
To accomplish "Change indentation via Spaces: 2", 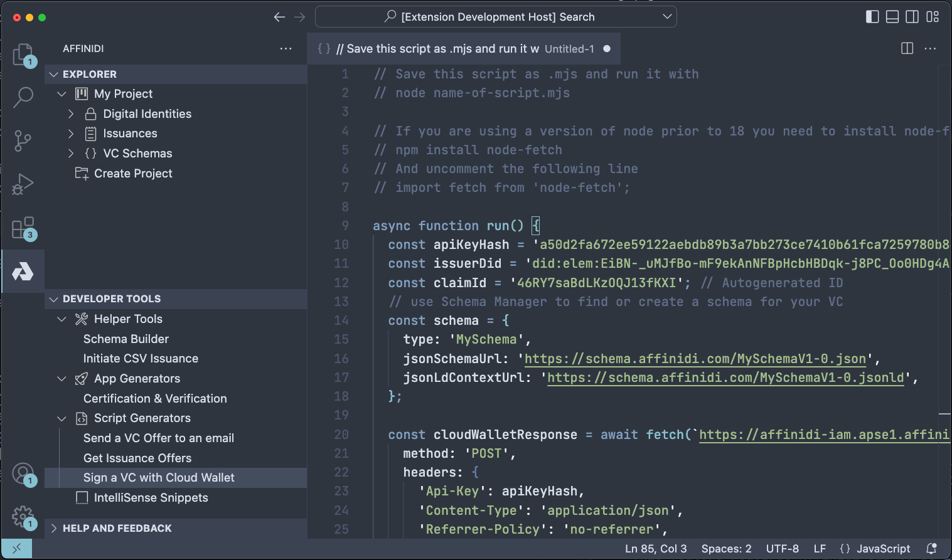I will (x=726, y=549).
